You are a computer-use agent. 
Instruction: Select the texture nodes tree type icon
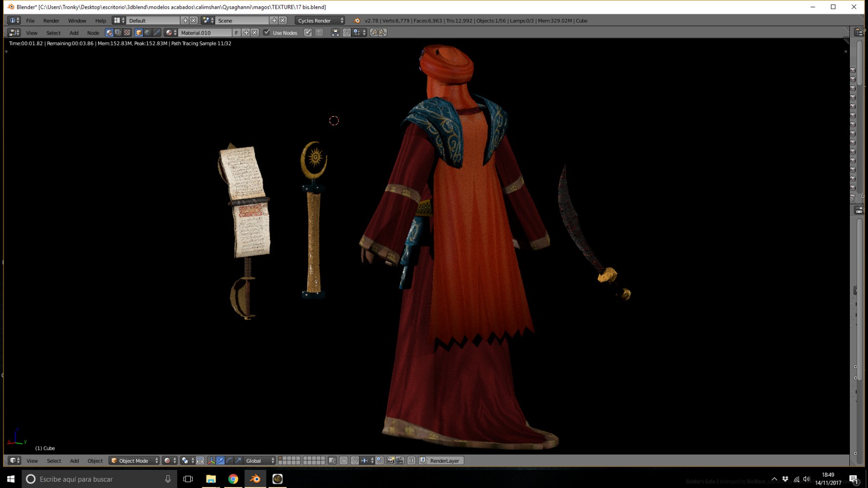[x=127, y=33]
